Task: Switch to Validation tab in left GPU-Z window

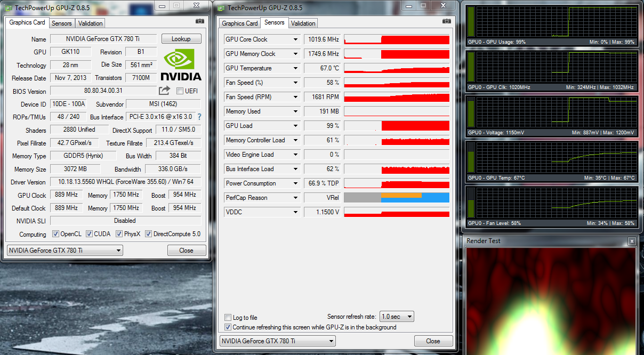Action: [x=90, y=23]
